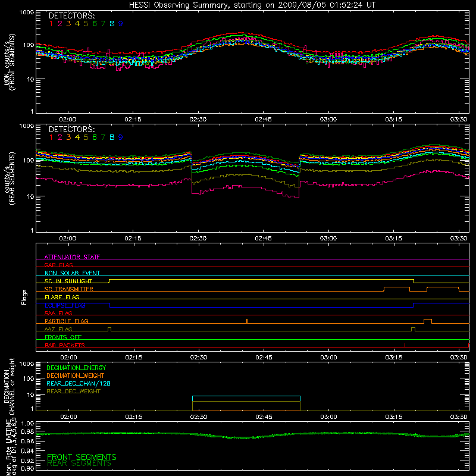476x476 pixels.
Task: Select olive detector 5 in rear segments legend
Action: pyautogui.click(x=86, y=137)
